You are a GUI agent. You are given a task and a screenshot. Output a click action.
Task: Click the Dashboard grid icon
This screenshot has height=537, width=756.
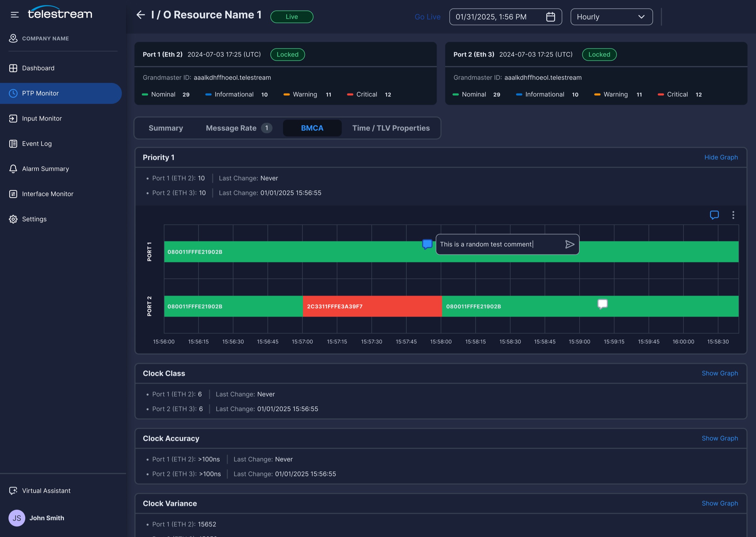[13, 68]
